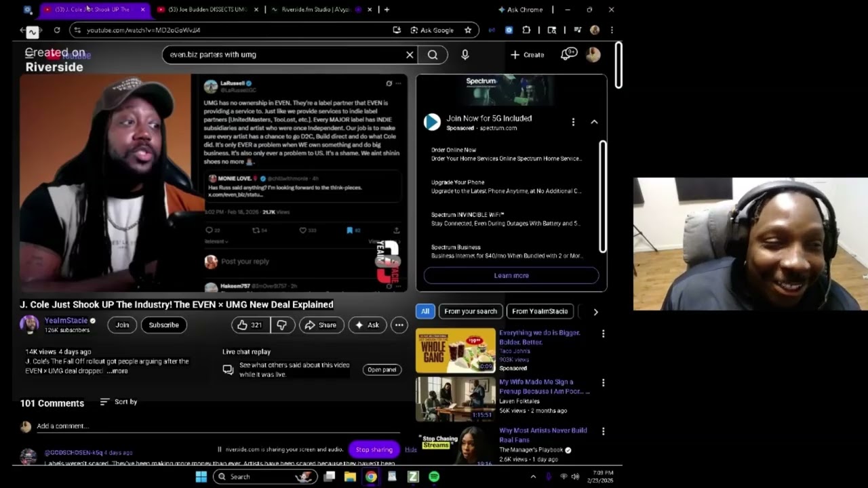
Task: Show hidden system tray icons
Action: coord(533,476)
